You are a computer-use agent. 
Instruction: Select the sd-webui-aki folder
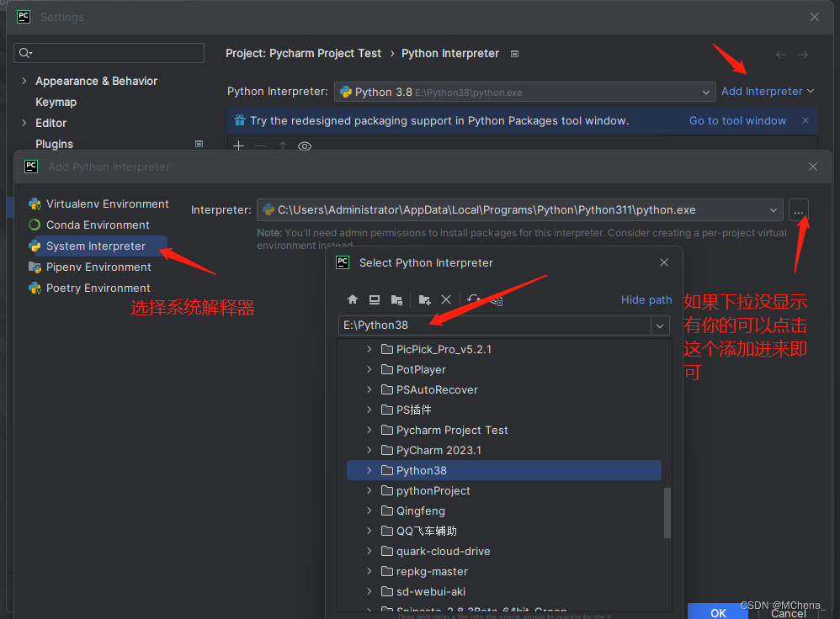click(x=431, y=592)
